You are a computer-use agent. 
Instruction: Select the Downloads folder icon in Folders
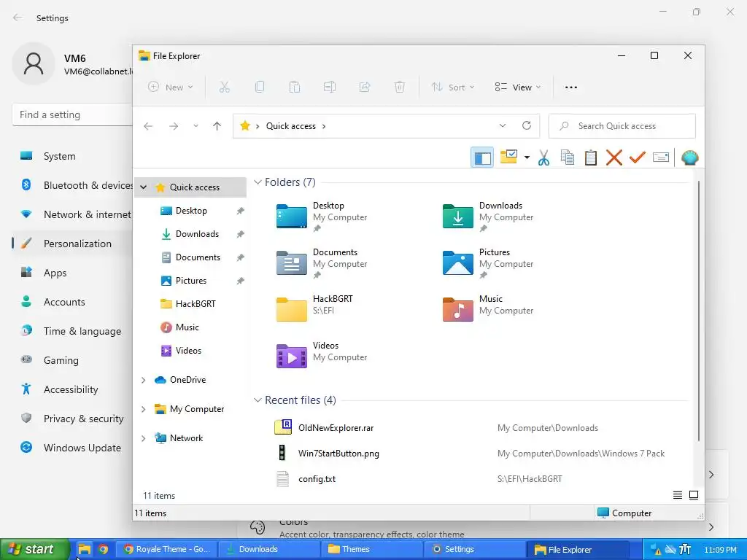coord(458,216)
